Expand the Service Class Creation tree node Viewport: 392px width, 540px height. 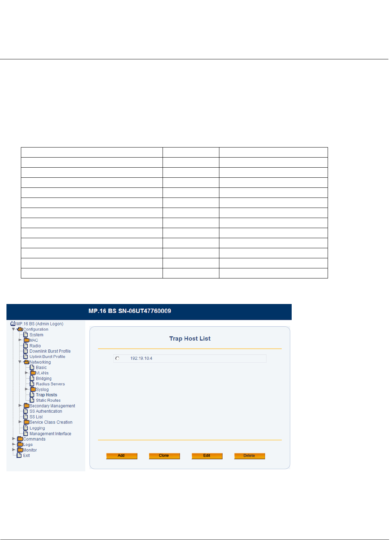20,422
